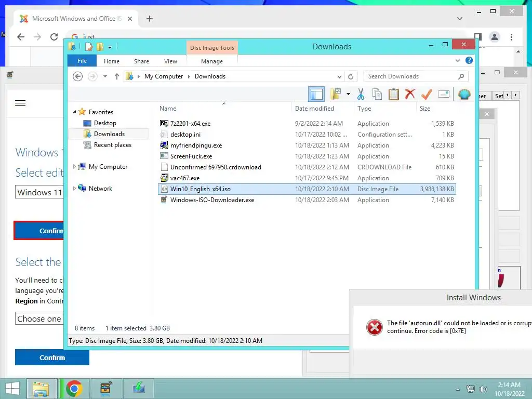
Task: Click the Chrome reload button
Action: pos(54,37)
